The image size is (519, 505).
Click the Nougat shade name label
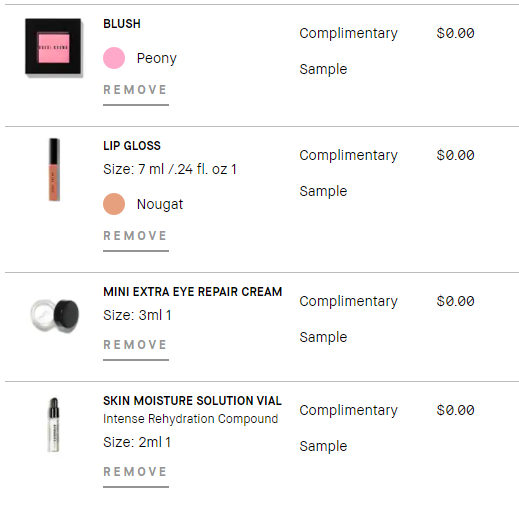coord(160,204)
